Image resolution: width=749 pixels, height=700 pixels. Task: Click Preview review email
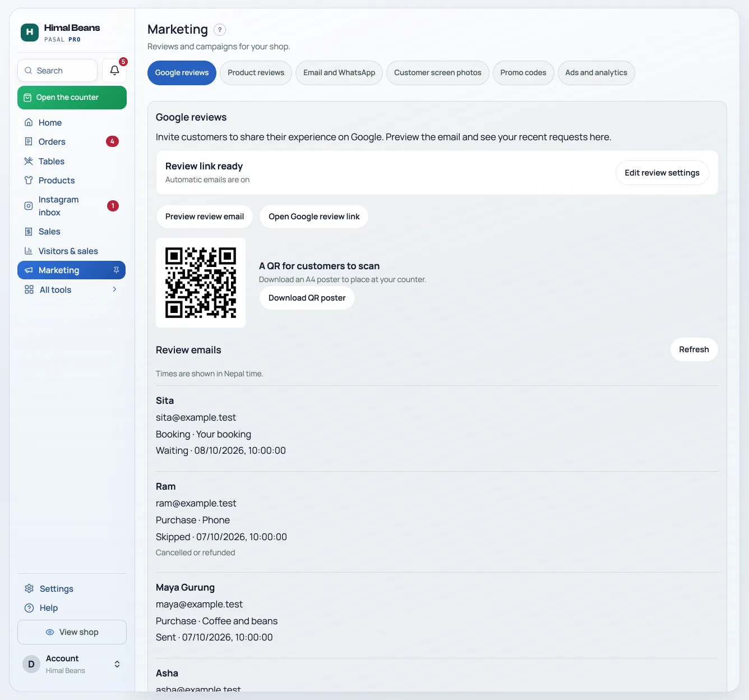(205, 217)
